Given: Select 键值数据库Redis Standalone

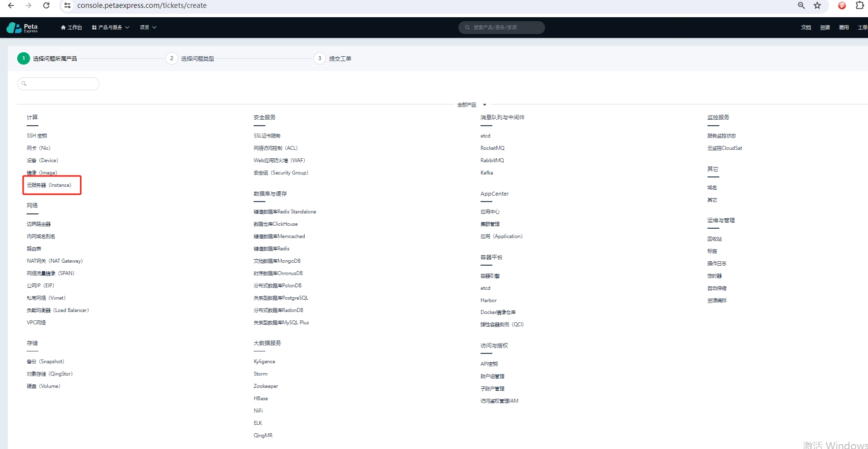Looking at the screenshot, I should (285, 211).
